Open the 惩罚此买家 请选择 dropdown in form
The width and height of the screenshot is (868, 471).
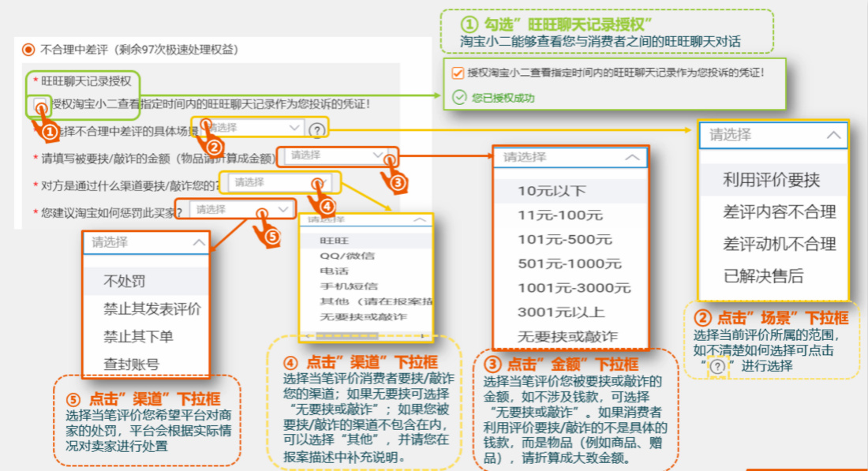pyautogui.click(x=242, y=209)
